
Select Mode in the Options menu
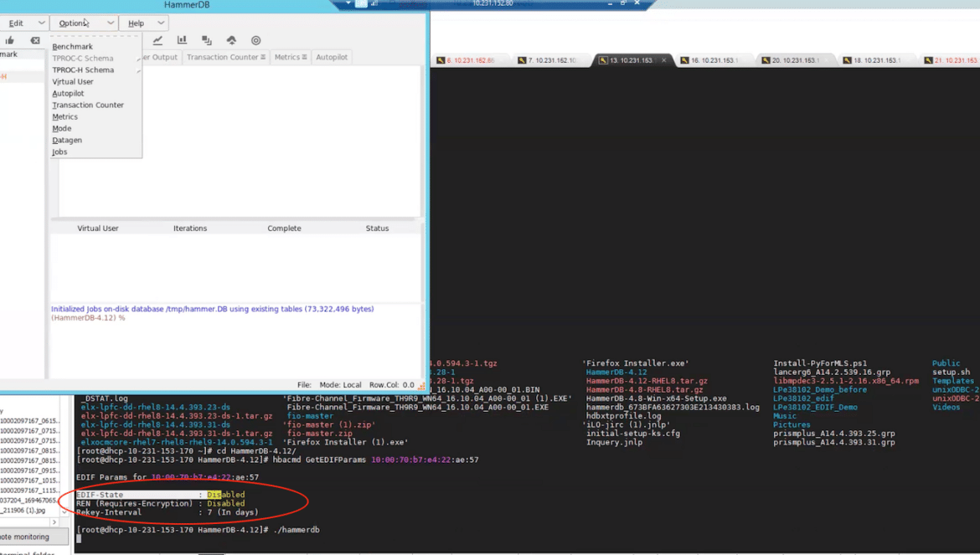pos(62,129)
